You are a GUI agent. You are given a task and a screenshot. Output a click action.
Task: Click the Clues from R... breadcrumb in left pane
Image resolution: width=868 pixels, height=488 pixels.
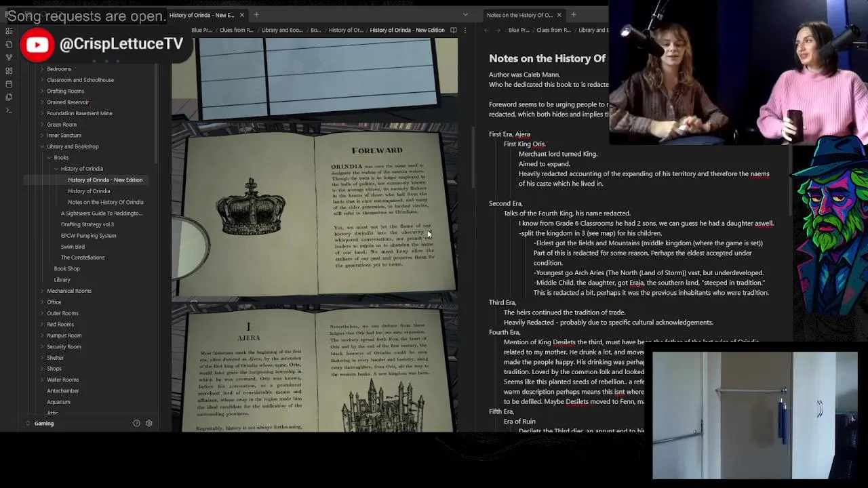point(237,30)
